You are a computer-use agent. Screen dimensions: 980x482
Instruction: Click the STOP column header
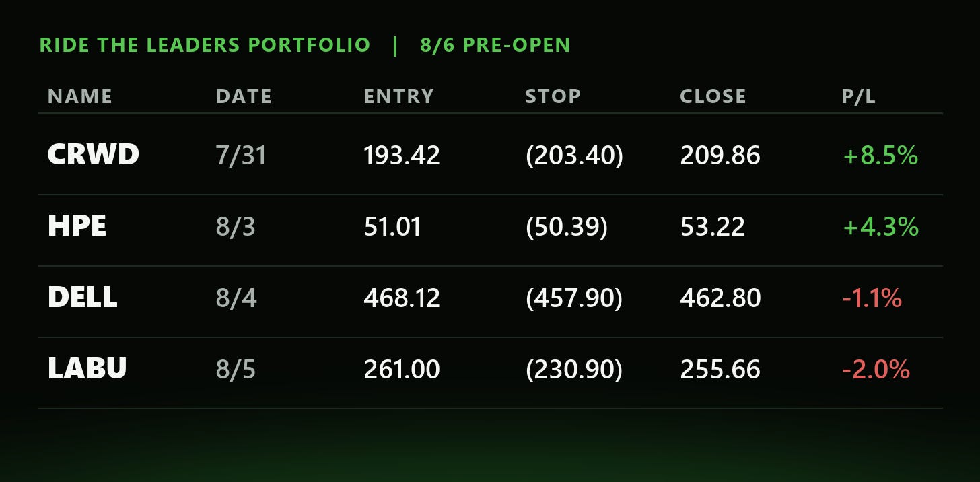(x=553, y=96)
